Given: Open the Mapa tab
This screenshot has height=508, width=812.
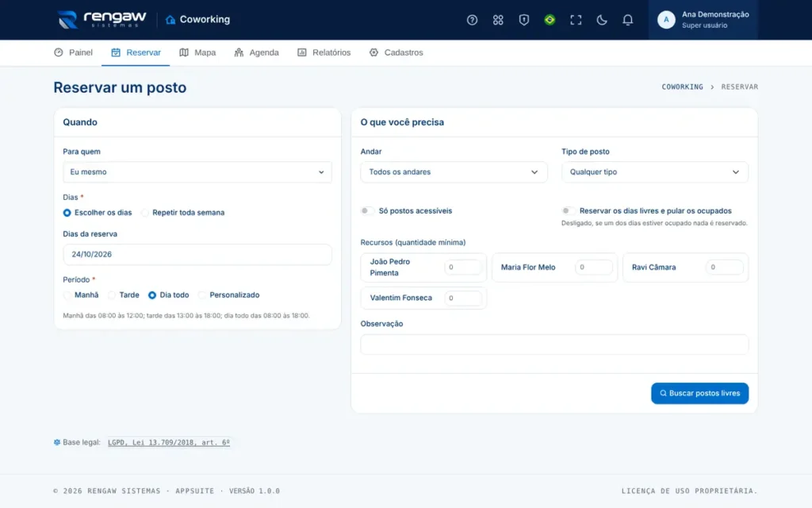Looking at the screenshot, I should (x=197, y=52).
